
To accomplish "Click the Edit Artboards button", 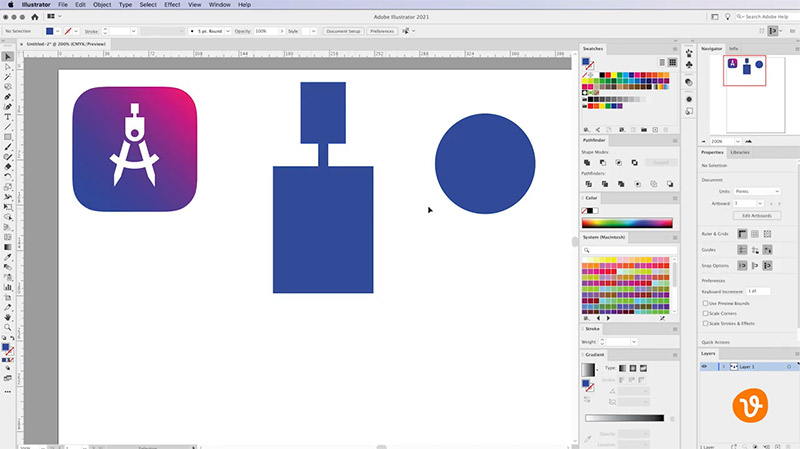I will 757,216.
